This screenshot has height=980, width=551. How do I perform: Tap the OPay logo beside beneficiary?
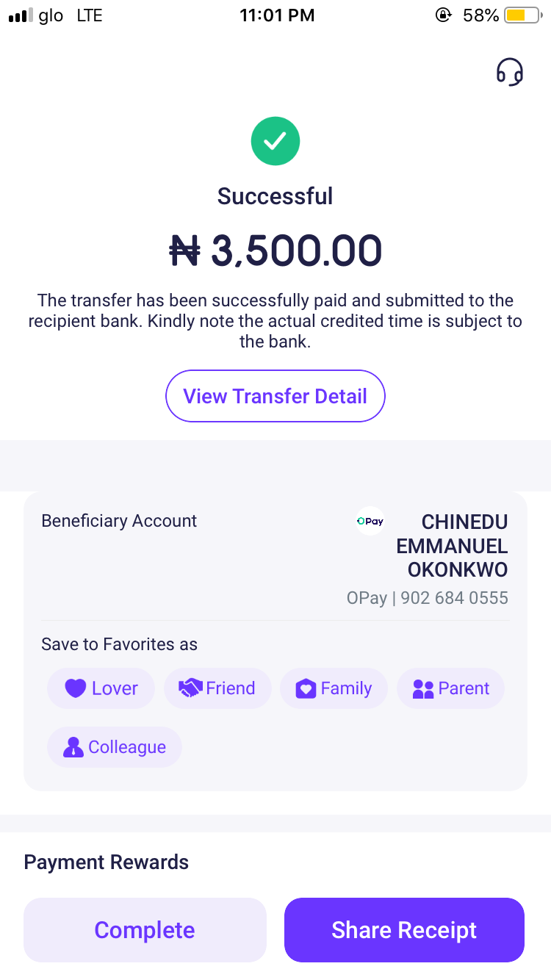click(x=370, y=522)
